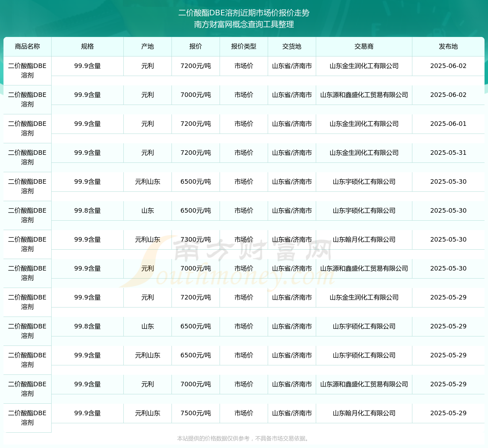Select 山东金生润化工有限公司 in the 2025-05-31 row
488x448 pixels.
[x=364, y=153]
